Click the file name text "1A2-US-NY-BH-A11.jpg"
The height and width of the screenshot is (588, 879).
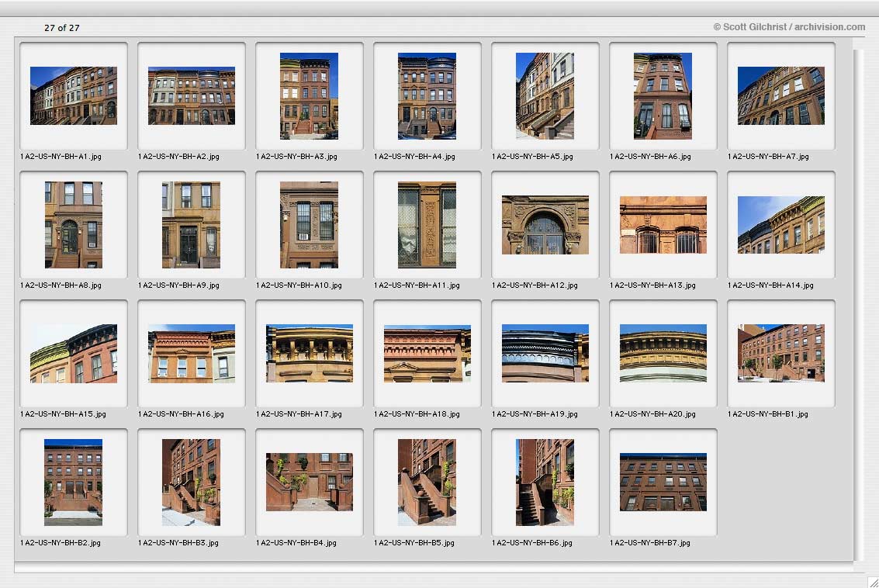pos(417,286)
